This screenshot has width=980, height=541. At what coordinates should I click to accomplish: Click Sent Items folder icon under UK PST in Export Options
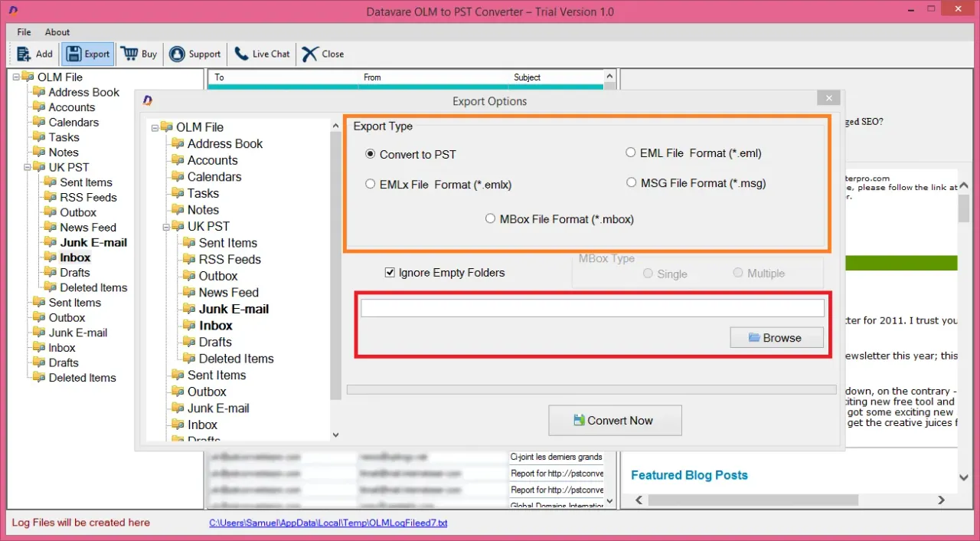189,242
